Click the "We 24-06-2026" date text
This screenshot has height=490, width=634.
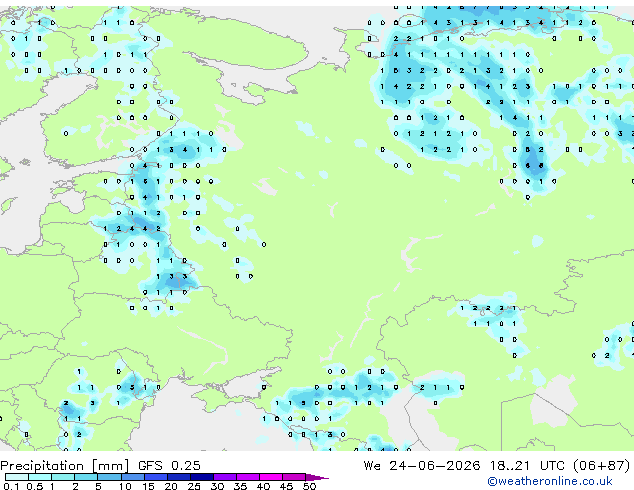[422, 465]
